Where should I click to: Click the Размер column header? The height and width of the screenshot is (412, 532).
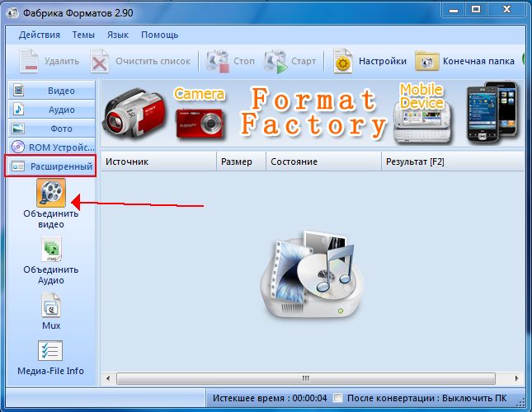(x=241, y=162)
